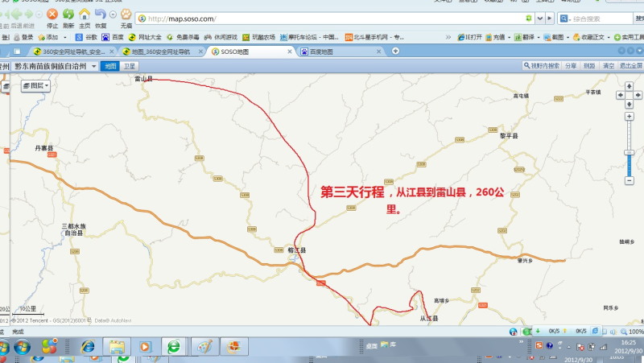
Task: Click the refresh button (刷新)
Action: 68,15
